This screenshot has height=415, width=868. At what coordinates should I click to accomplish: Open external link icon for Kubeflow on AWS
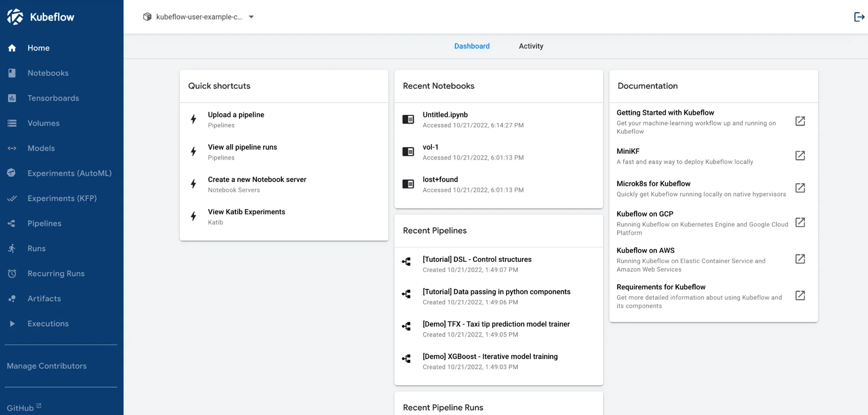(800, 259)
